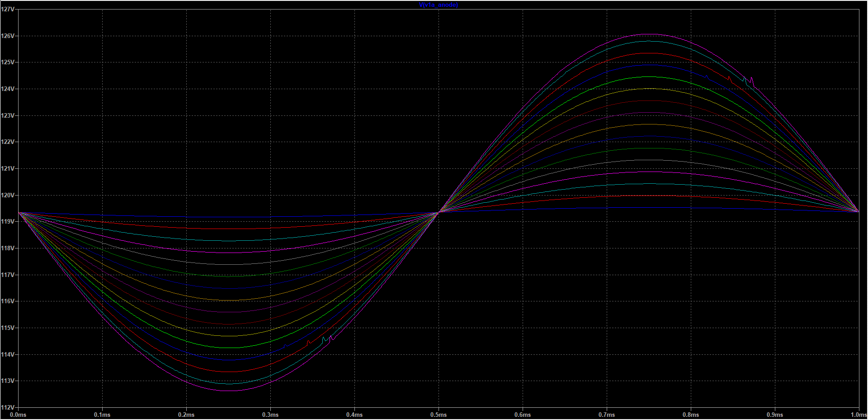Click the V(v1a_anode) trace label

click(439, 5)
